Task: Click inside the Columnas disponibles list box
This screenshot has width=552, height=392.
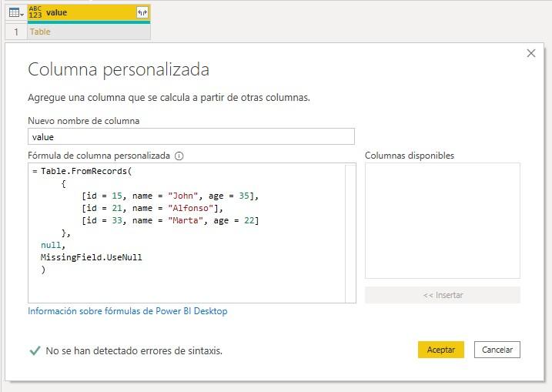Action: (x=443, y=220)
